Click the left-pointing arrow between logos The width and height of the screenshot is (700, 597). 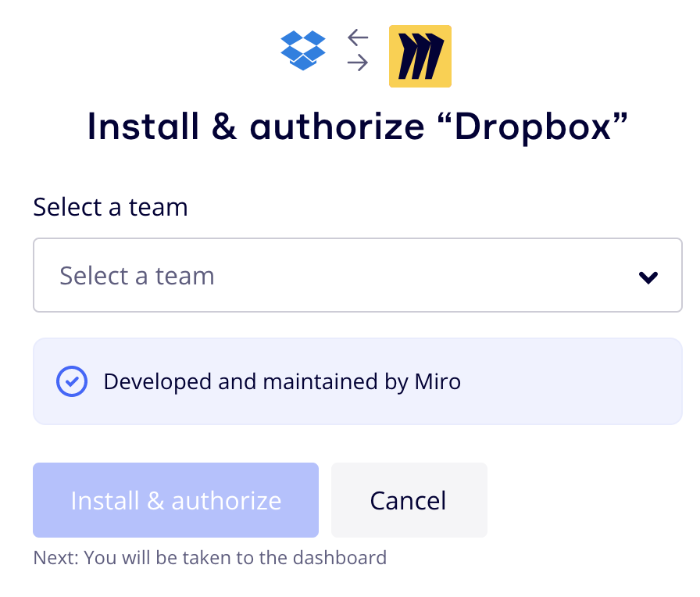358,38
